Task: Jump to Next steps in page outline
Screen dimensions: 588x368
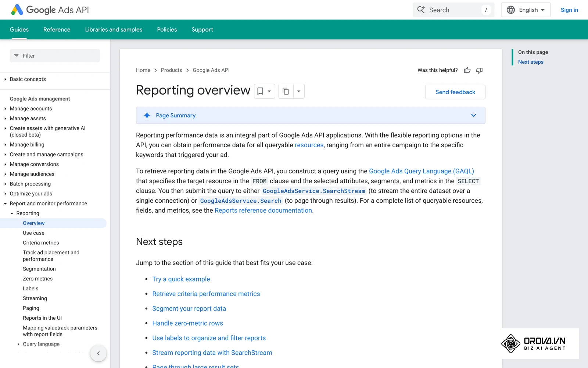Action: pyautogui.click(x=531, y=62)
